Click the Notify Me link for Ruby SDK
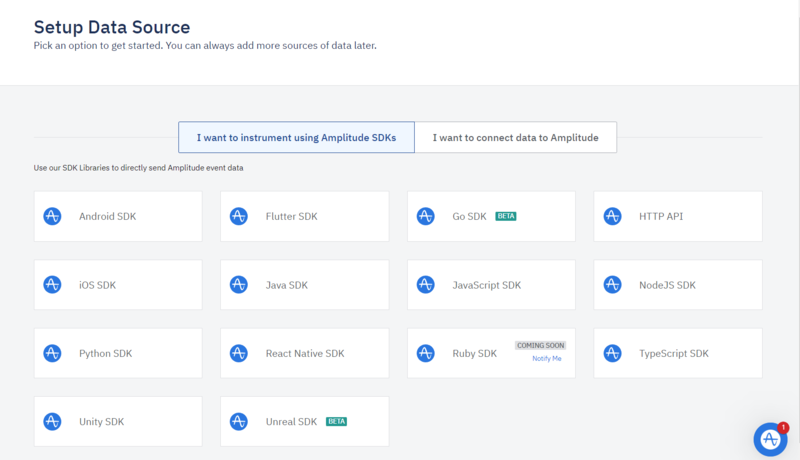Viewport: 800px width, 460px height. tap(547, 358)
